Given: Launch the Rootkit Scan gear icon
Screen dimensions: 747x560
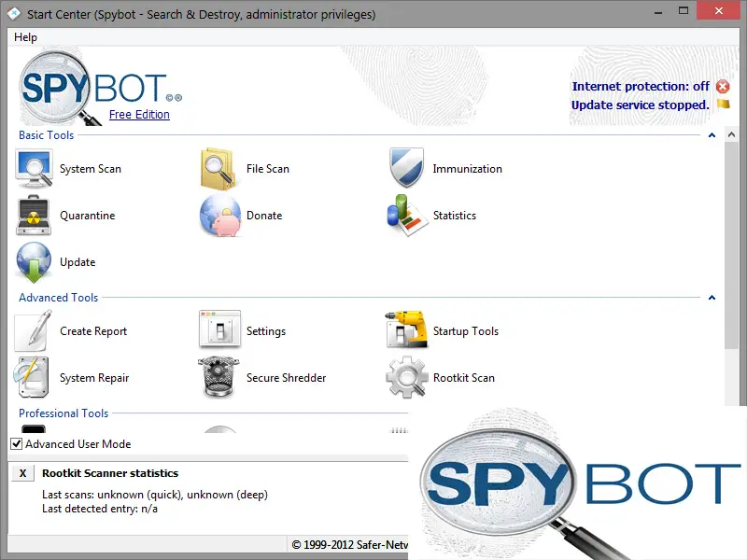Looking at the screenshot, I should (406, 377).
